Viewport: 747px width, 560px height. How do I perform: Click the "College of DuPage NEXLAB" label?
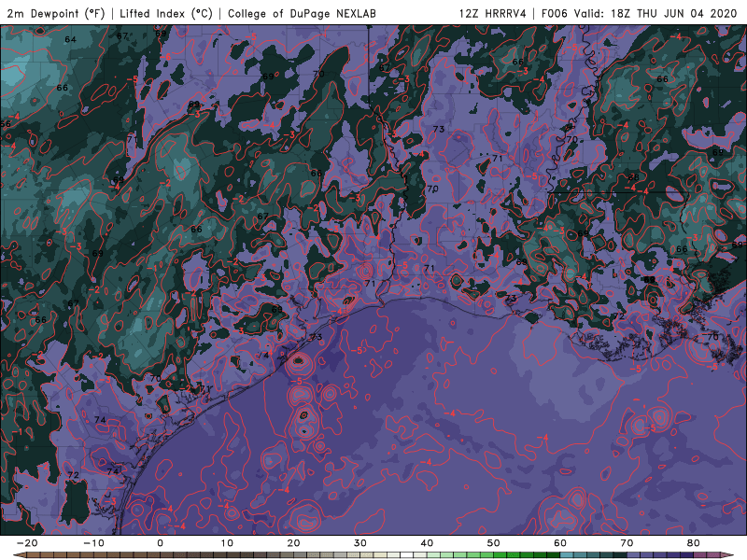pyautogui.click(x=302, y=13)
